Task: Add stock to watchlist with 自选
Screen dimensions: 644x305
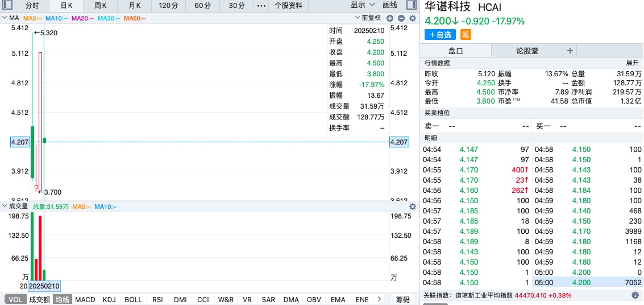Action: click(x=440, y=35)
